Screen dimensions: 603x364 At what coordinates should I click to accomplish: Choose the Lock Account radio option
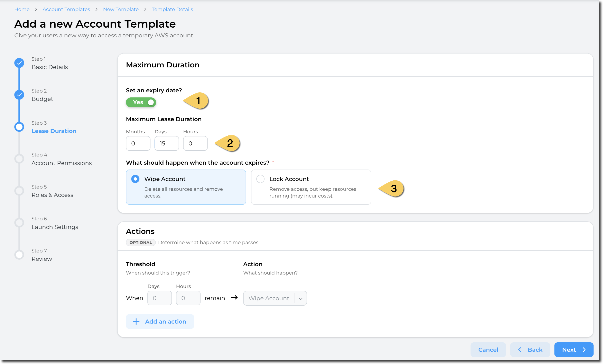(260, 179)
